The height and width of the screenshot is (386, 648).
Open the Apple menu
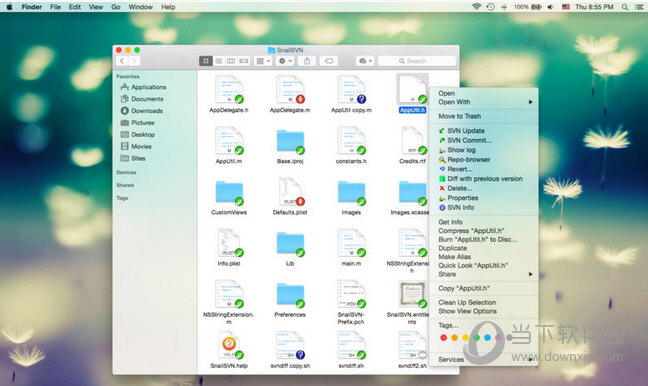pyautogui.click(x=9, y=7)
